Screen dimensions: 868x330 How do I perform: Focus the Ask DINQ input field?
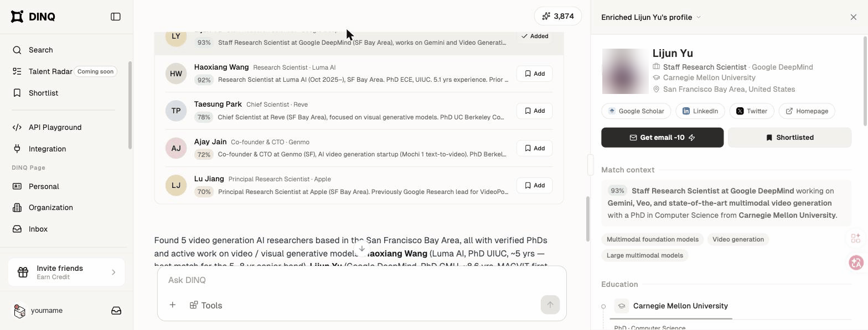(x=362, y=280)
